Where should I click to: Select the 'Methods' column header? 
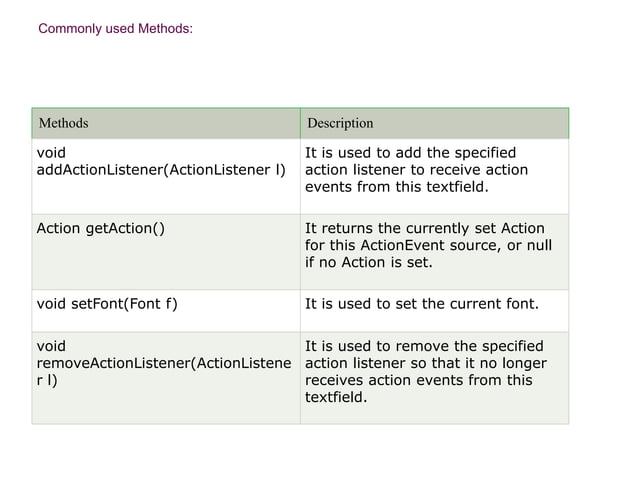click(63, 123)
